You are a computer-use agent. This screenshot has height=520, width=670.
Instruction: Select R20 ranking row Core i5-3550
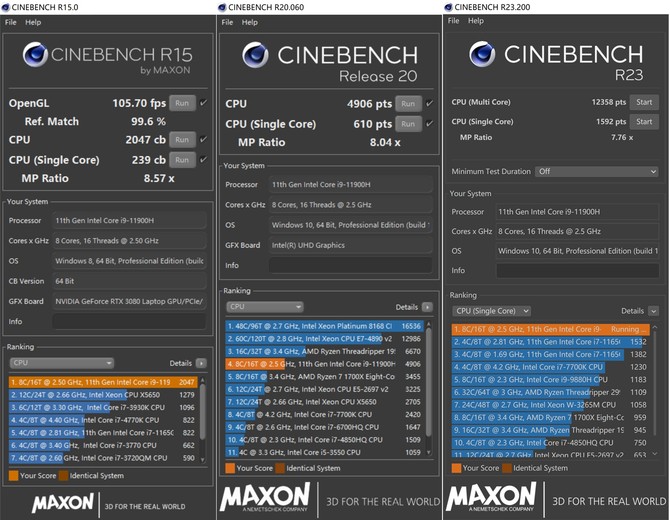coord(324,452)
